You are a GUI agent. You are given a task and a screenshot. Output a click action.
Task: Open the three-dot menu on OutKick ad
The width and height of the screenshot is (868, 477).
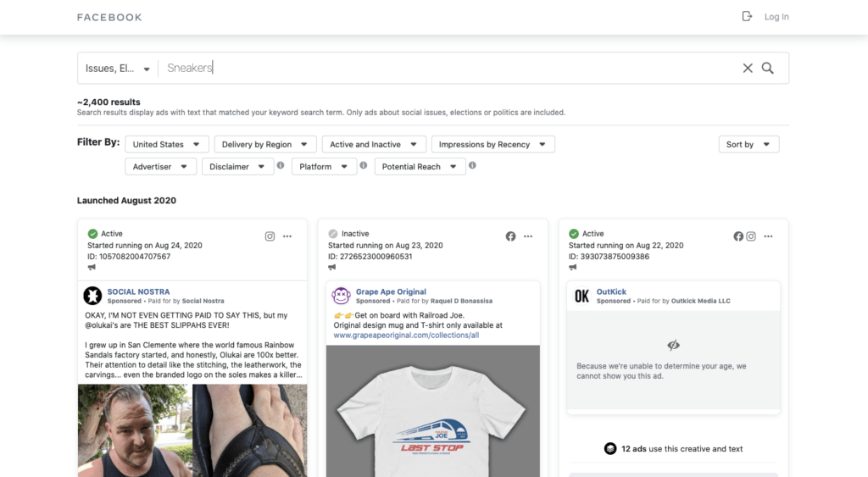pyautogui.click(x=768, y=236)
